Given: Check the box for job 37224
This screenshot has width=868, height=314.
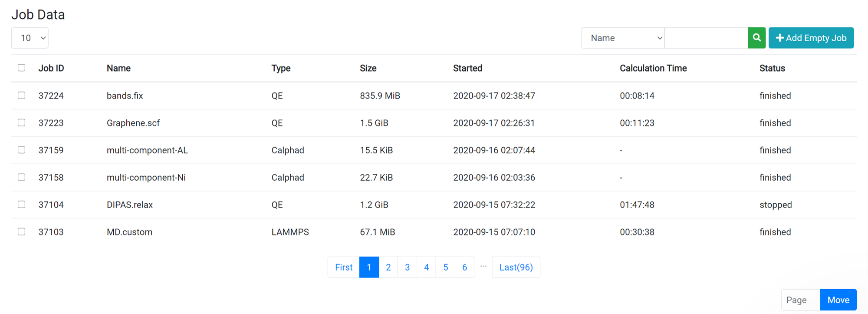Looking at the screenshot, I should point(21,95).
